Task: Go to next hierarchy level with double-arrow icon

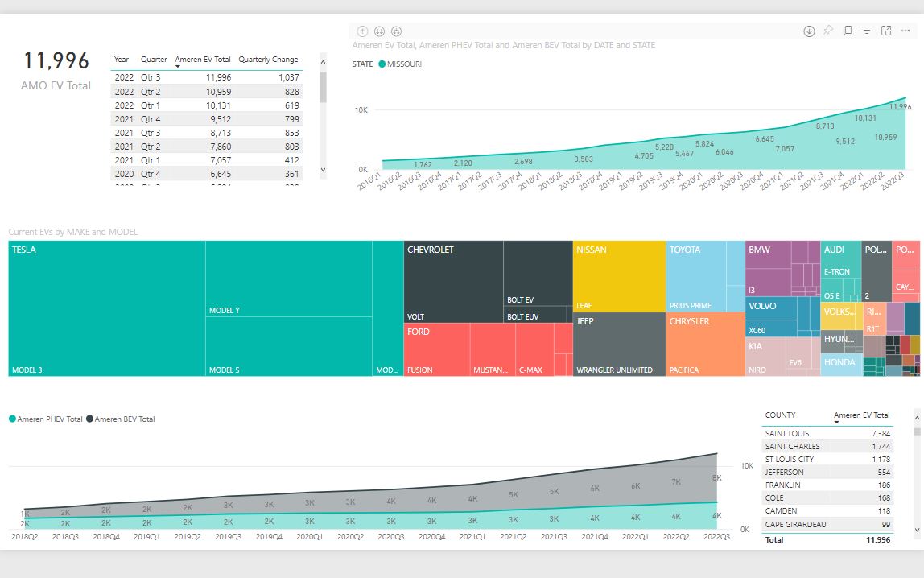Action: pyautogui.click(x=379, y=31)
